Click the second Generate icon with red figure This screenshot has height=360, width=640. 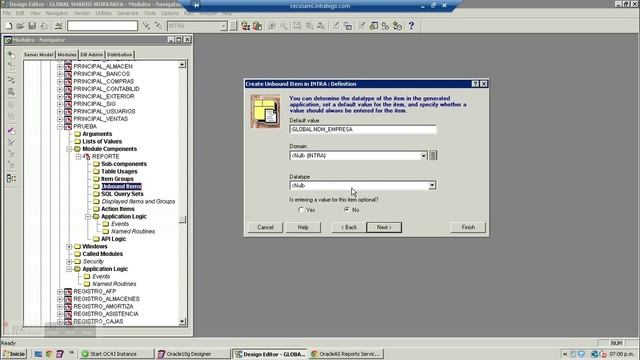click(258, 26)
